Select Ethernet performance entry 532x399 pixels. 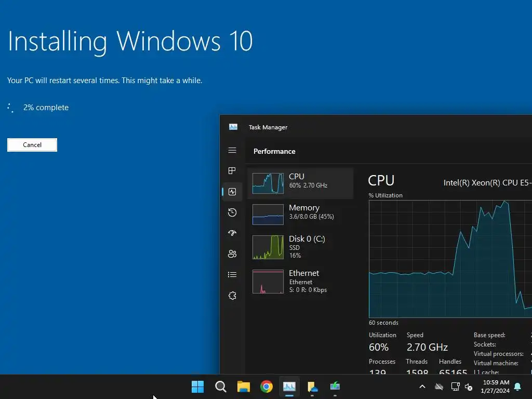300,281
